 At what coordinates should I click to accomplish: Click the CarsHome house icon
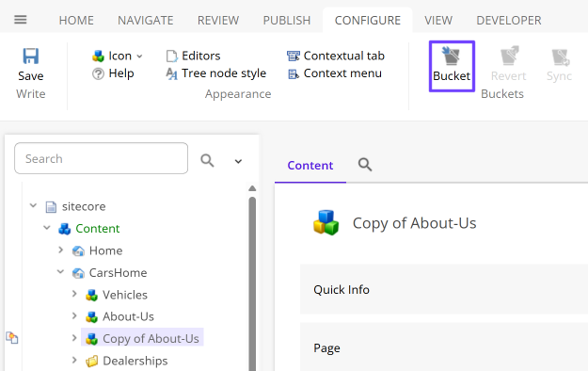tap(78, 273)
